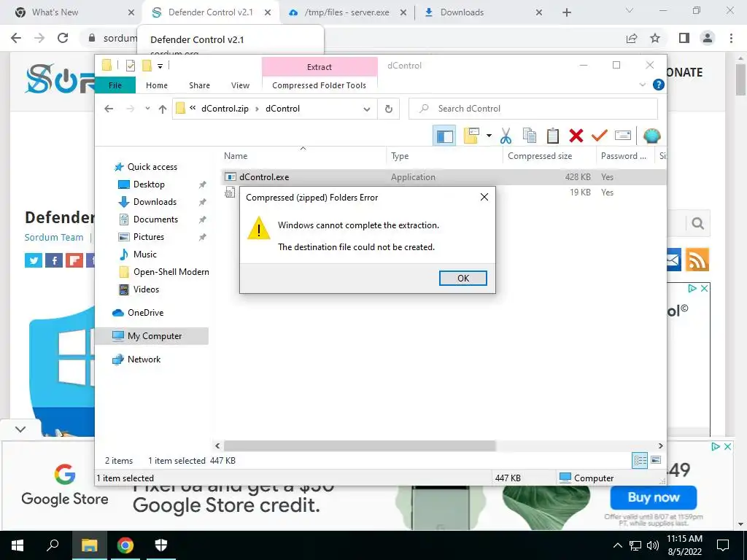Viewport: 747px width, 560px height.
Task: Click the Sordum Team author link
Action: coord(54,237)
